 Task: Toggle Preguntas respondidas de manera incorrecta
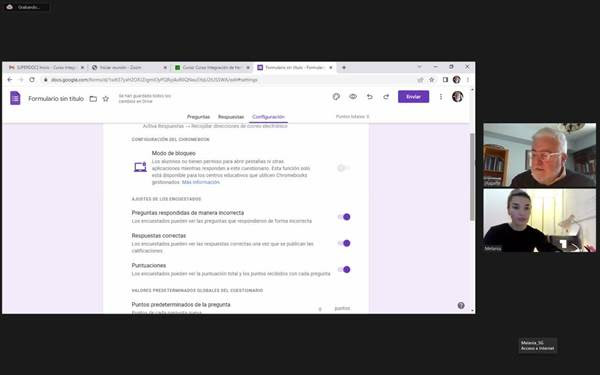point(344,217)
